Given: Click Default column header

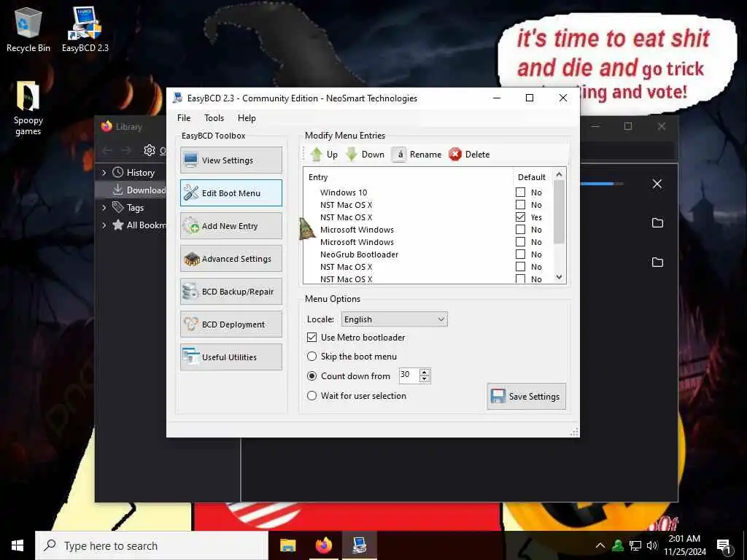Looking at the screenshot, I should 532,177.
